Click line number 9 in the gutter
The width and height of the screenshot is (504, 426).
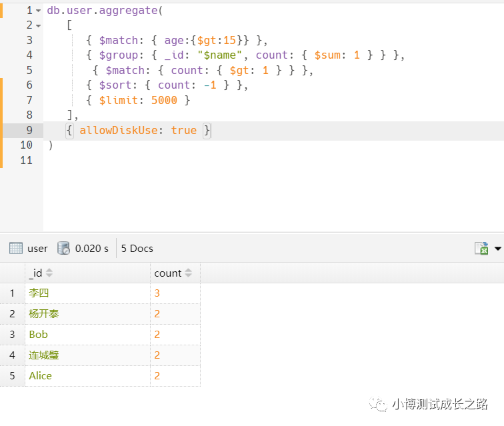29,131
